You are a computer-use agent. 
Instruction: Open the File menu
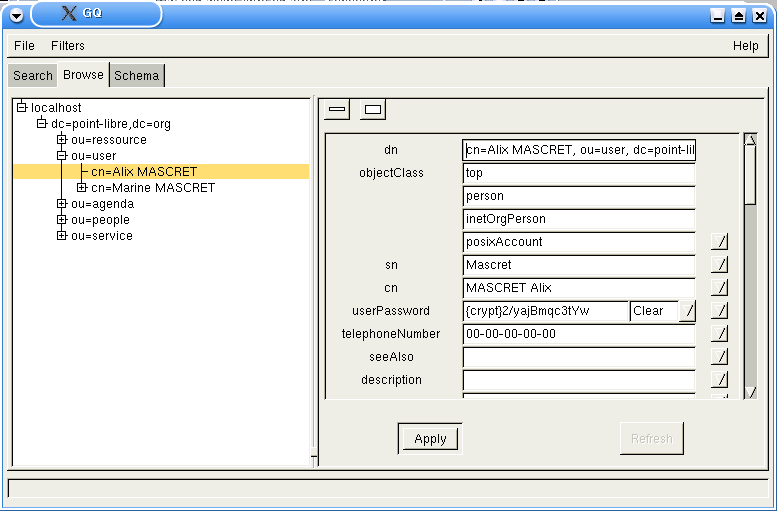(24, 45)
